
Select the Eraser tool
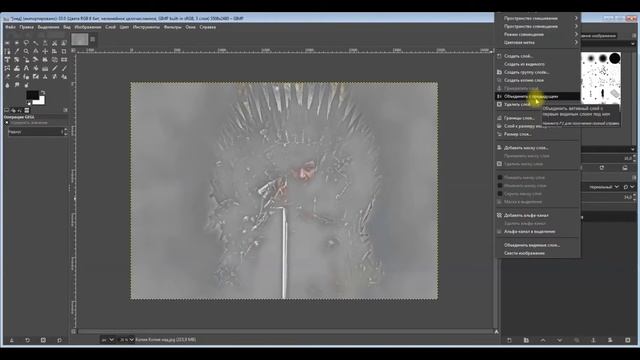(x=7, y=77)
